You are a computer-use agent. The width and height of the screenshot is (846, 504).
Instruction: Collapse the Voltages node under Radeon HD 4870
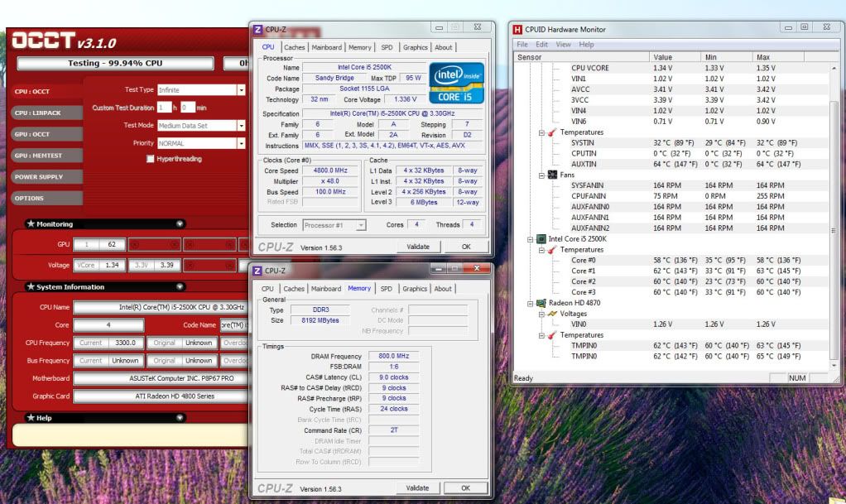coord(541,314)
